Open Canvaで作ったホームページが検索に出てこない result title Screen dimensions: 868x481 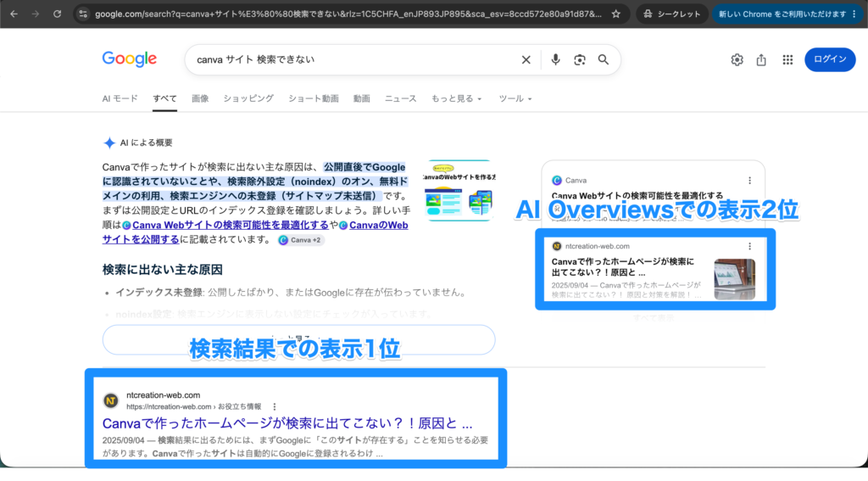287,423
